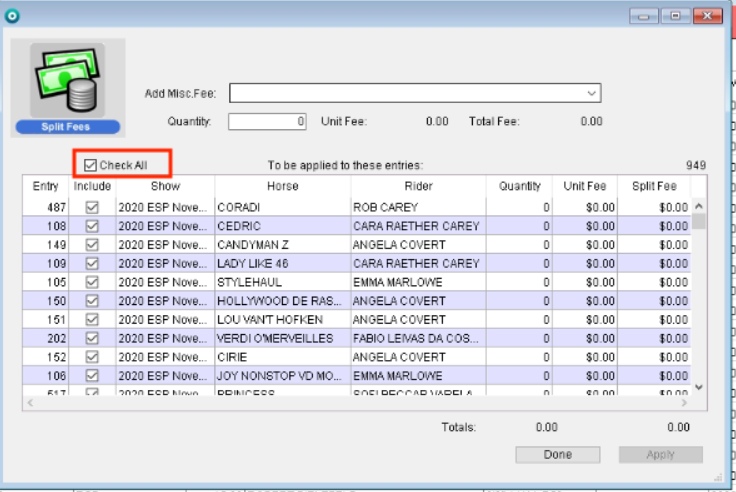736x492 pixels.
Task: Sort by Quantity column header
Action: 520,186
